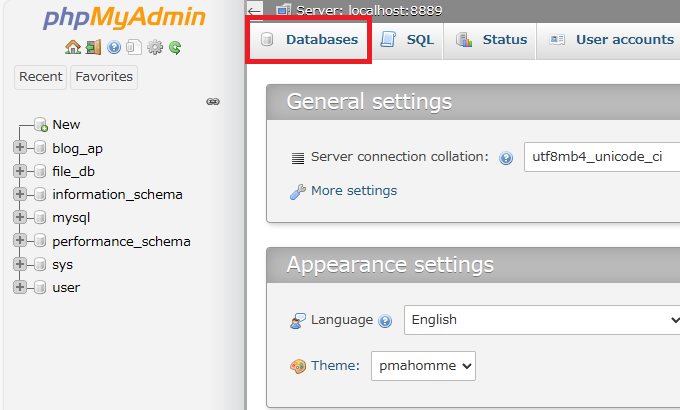
Task: Open phpMyAdmin documentation question mark icon
Action: click(x=114, y=47)
